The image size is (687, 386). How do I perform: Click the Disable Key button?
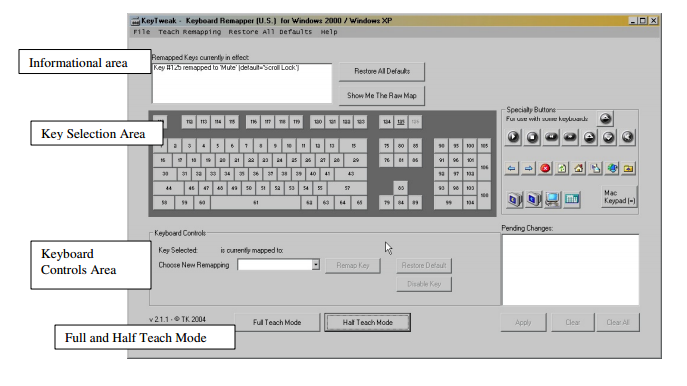[424, 284]
